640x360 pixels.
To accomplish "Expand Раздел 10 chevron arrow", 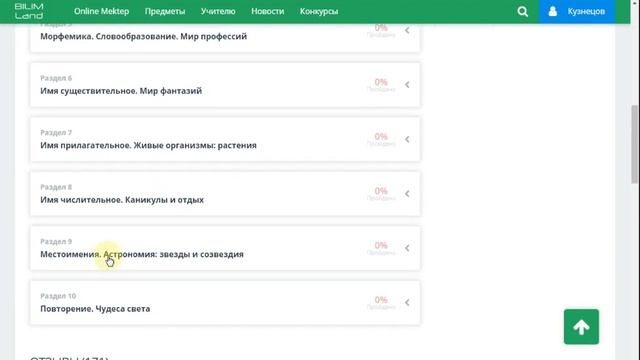I will [407, 302].
